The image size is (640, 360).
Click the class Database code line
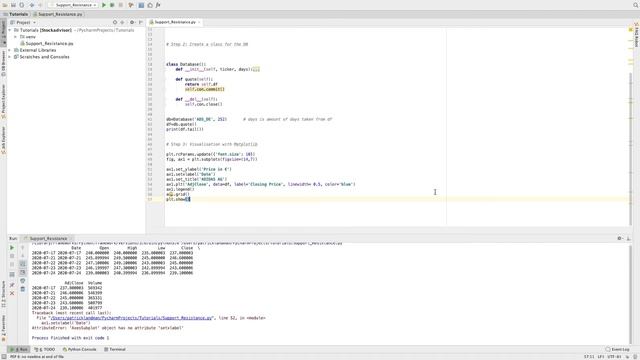186,64
